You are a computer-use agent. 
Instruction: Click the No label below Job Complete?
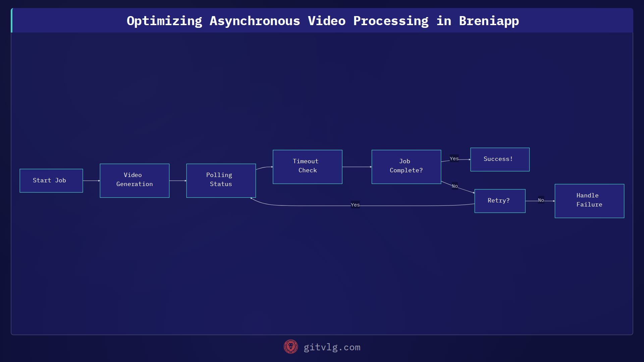coord(455,186)
